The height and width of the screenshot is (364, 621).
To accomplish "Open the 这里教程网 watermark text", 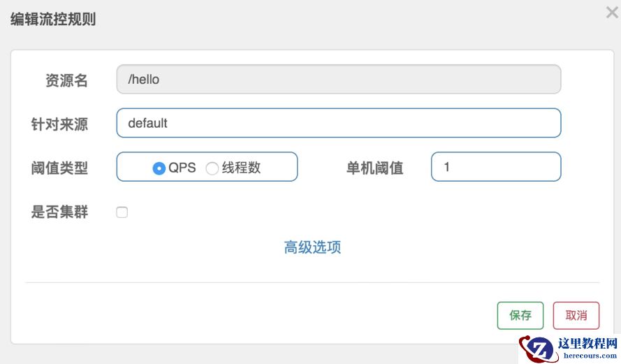I will [587, 344].
